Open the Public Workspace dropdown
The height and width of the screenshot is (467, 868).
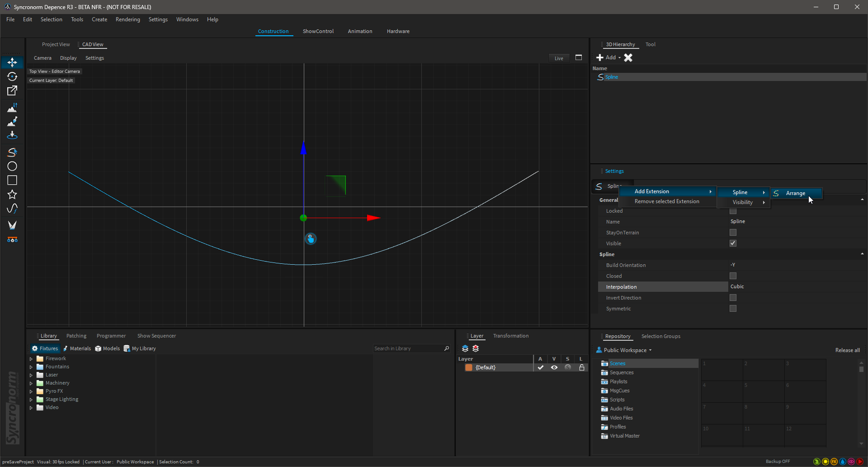click(624, 350)
